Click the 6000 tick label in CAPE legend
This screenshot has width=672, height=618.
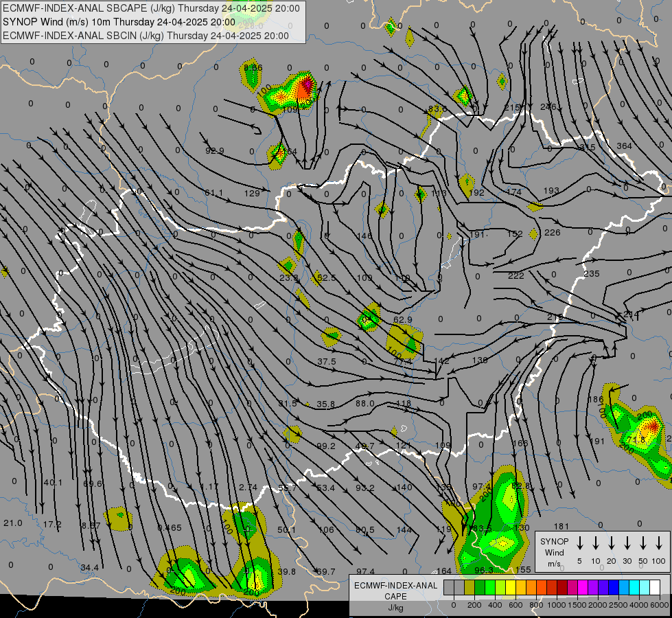(660, 605)
